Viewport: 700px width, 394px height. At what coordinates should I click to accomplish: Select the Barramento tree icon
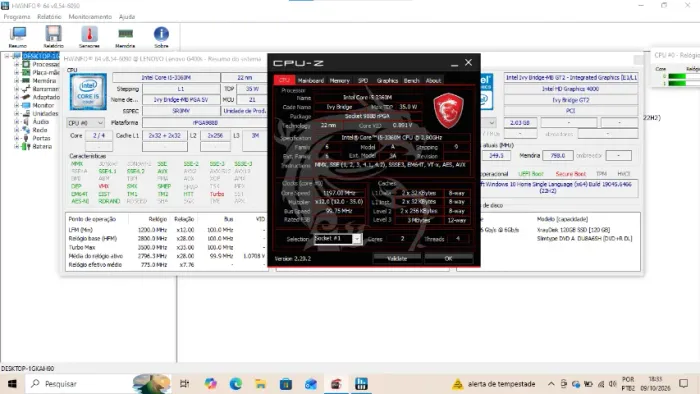point(26,89)
